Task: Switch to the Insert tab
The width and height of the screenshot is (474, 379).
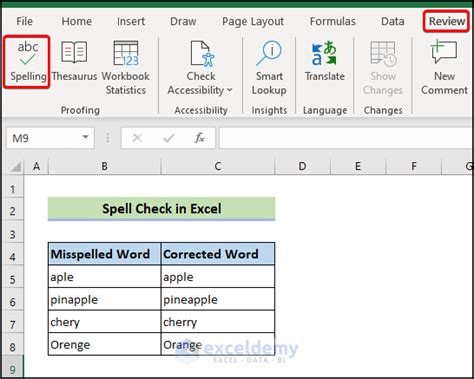Action: pyautogui.click(x=131, y=21)
